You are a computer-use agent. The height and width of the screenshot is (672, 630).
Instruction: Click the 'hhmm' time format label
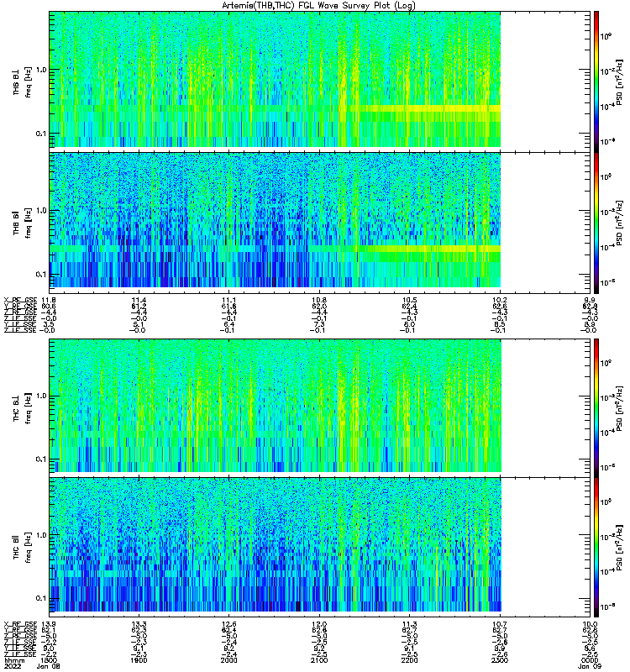(x=14, y=660)
